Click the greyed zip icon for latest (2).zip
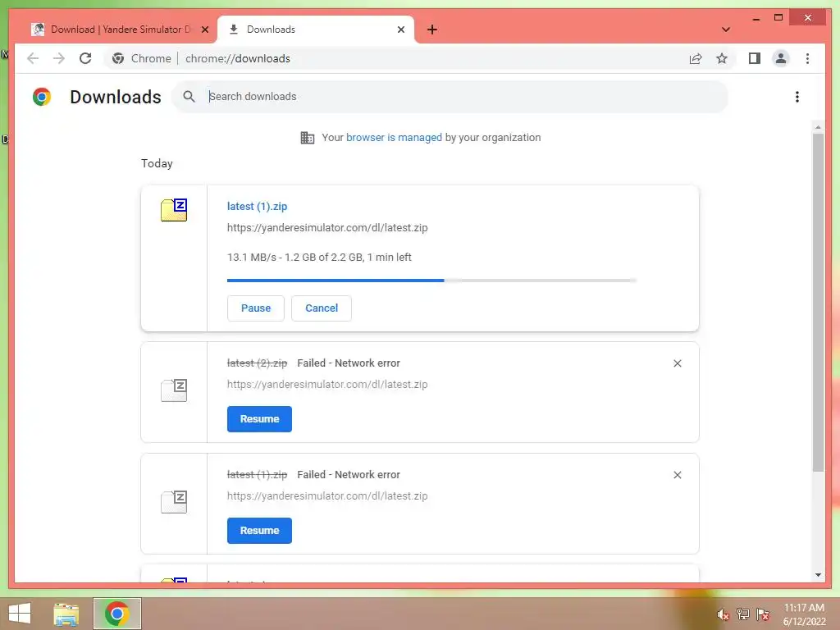 click(x=174, y=390)
